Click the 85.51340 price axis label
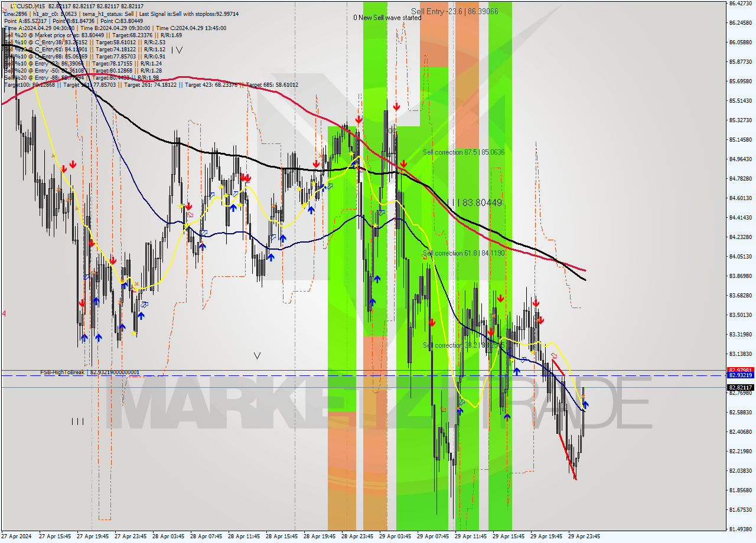This screenshot has width=756, height=543. pos(741,101)
